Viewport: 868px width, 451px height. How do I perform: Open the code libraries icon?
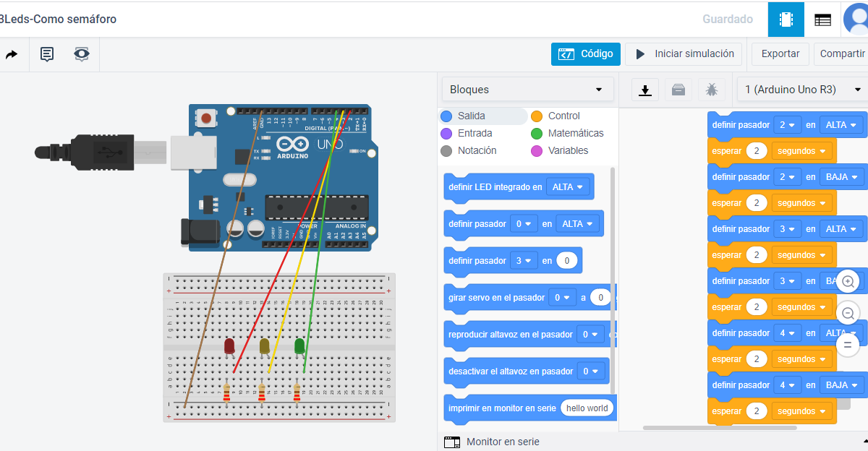click(678, 90)
